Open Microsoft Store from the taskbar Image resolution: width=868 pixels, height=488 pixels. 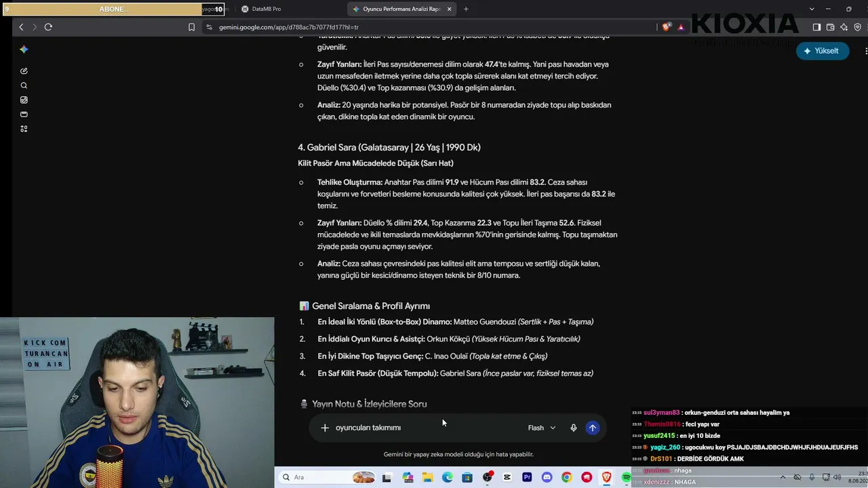[467, 477]
